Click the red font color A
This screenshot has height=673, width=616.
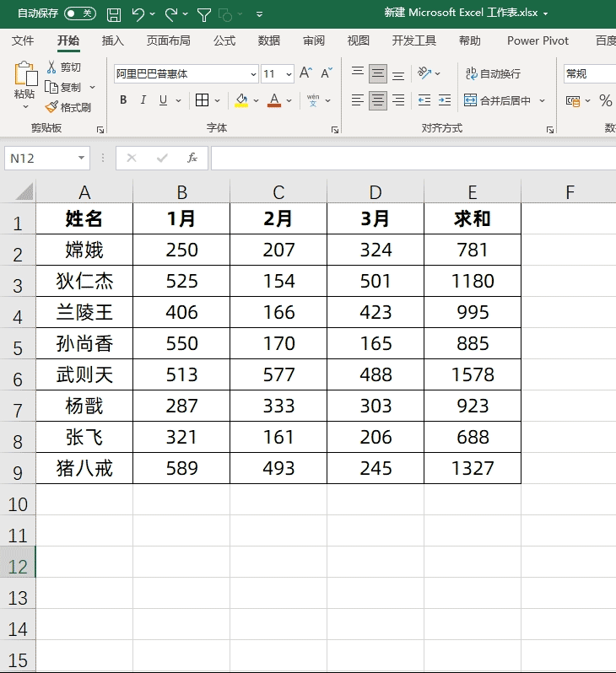pos(274,100)
